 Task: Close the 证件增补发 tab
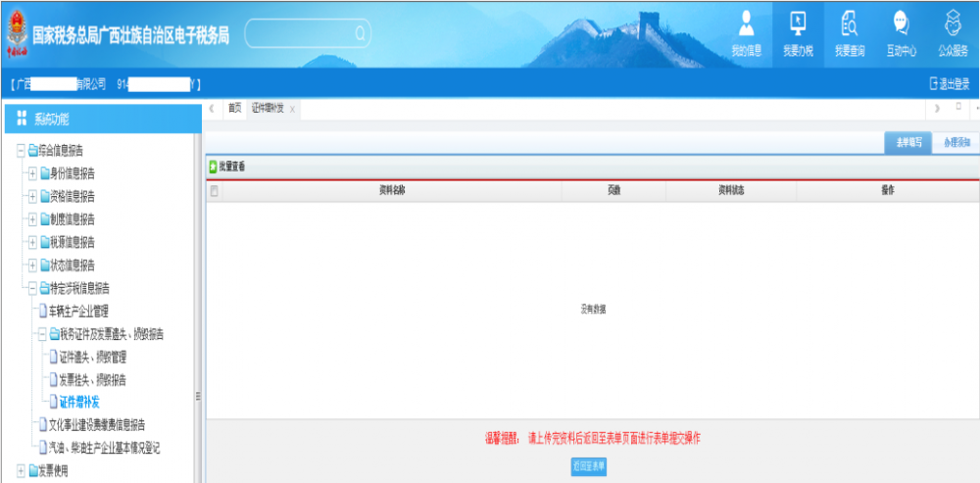[292, 110]
